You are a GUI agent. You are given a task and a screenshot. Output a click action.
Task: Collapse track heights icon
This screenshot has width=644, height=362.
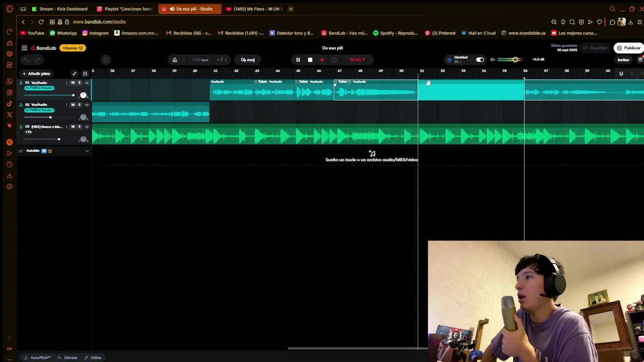coord(85,73)
